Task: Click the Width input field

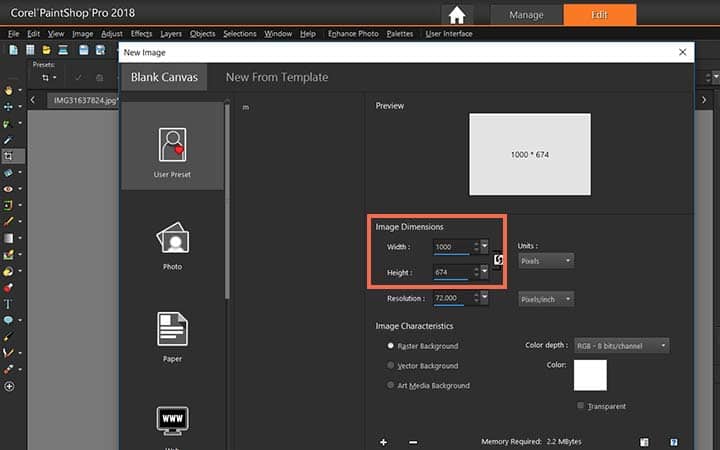Action: point(453,247)
